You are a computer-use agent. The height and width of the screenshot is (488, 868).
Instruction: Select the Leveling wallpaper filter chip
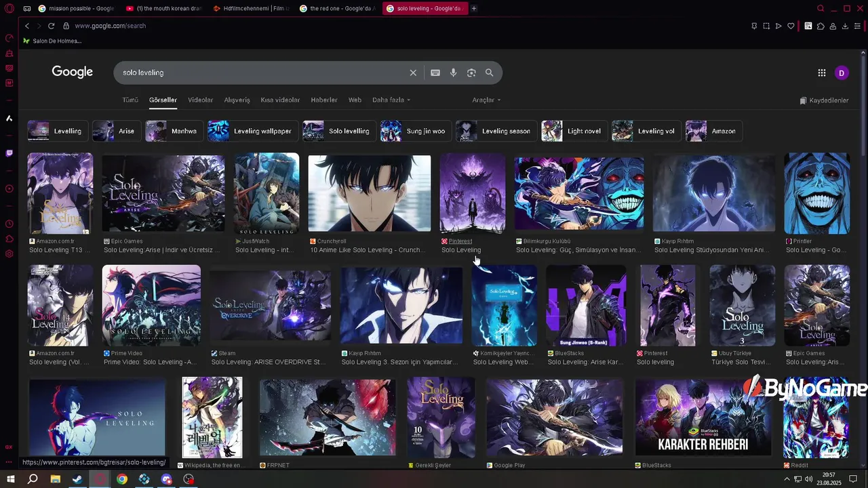[253, 131]
